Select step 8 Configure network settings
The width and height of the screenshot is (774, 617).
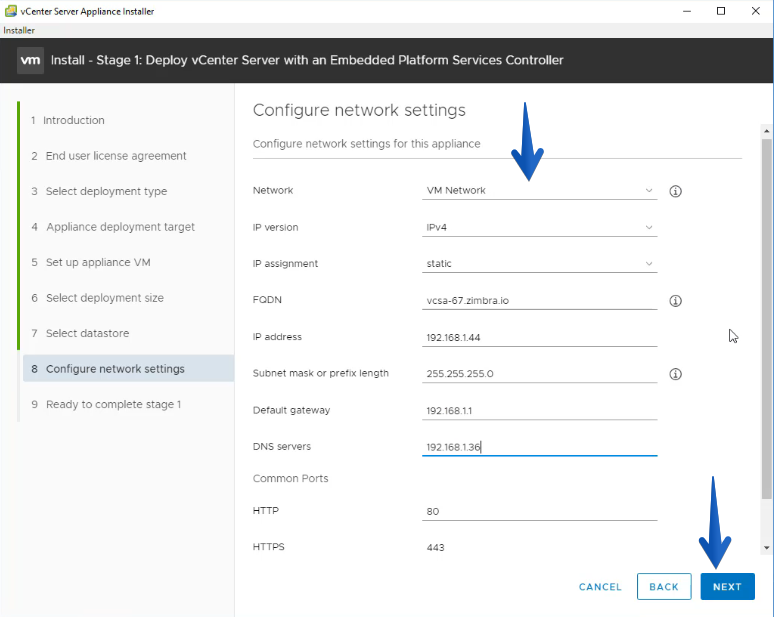[128, 369]
